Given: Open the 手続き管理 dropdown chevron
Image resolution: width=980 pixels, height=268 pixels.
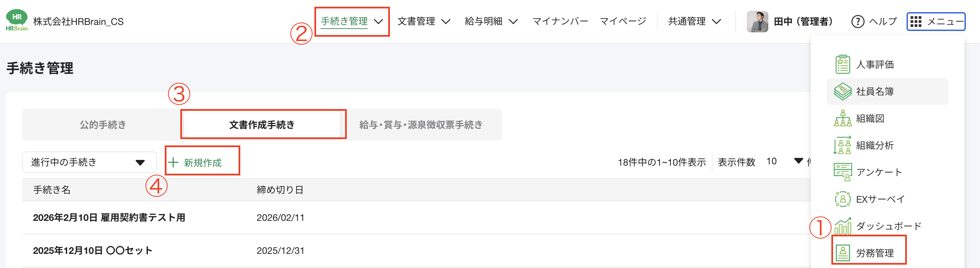Looking at the screenshot, I should [379, 22].
